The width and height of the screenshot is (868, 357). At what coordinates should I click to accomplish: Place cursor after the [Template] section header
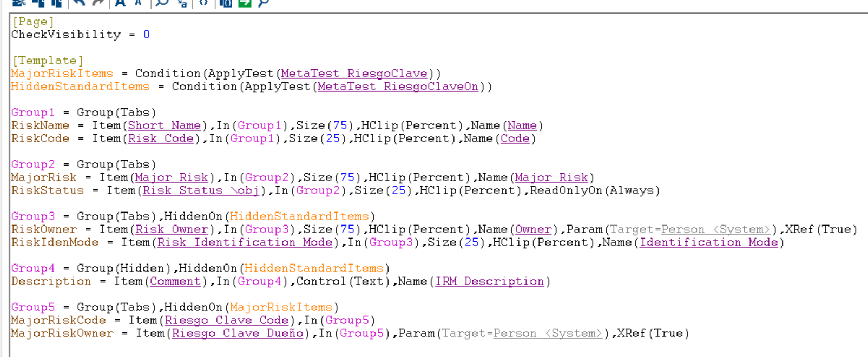pyautogui.click(x=84, y=61)
